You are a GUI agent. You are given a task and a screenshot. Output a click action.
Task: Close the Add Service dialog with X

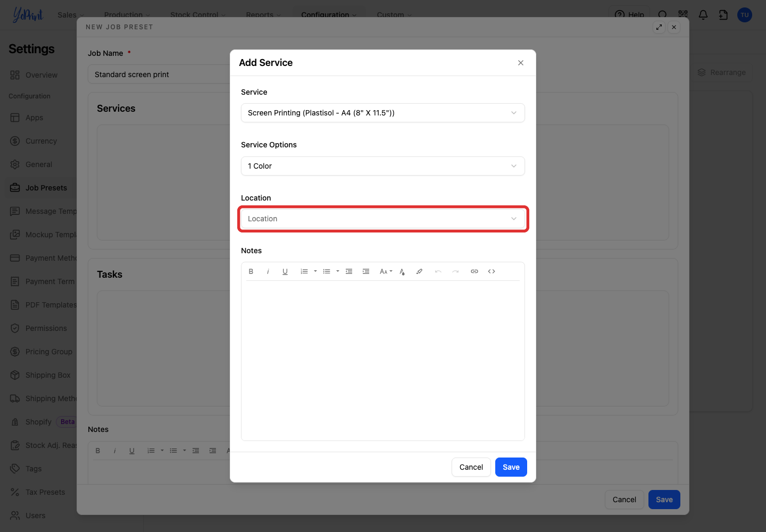point(521,63)
